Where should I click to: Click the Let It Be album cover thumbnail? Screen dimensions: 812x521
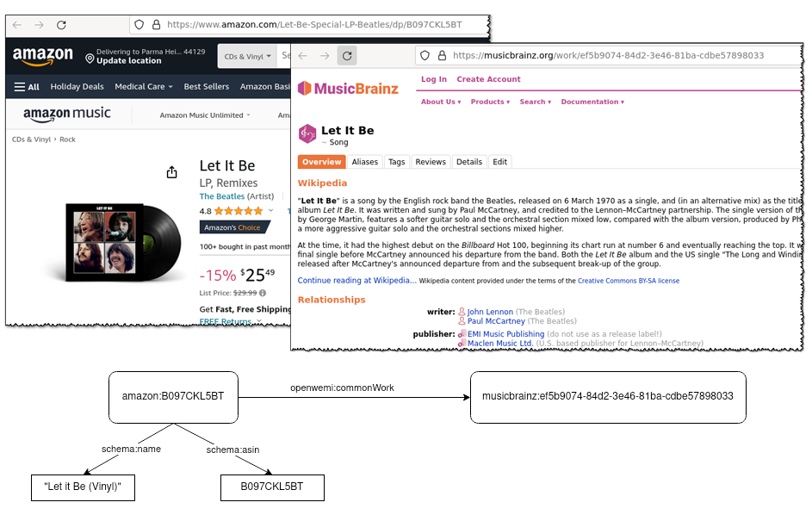104,240
